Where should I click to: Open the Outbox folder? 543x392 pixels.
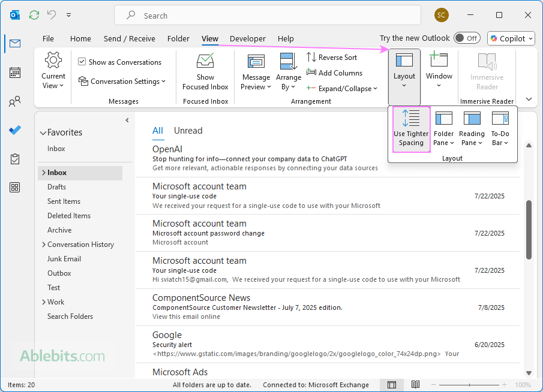[x=59, y=273]
